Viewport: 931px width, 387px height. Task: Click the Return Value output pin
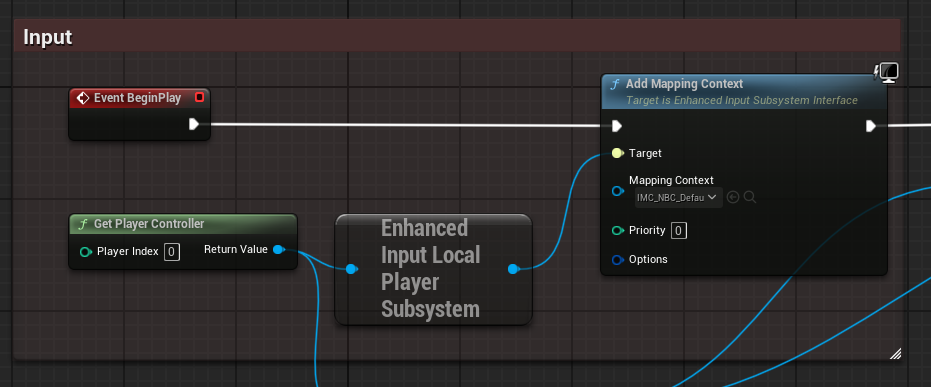click(278, 249)
